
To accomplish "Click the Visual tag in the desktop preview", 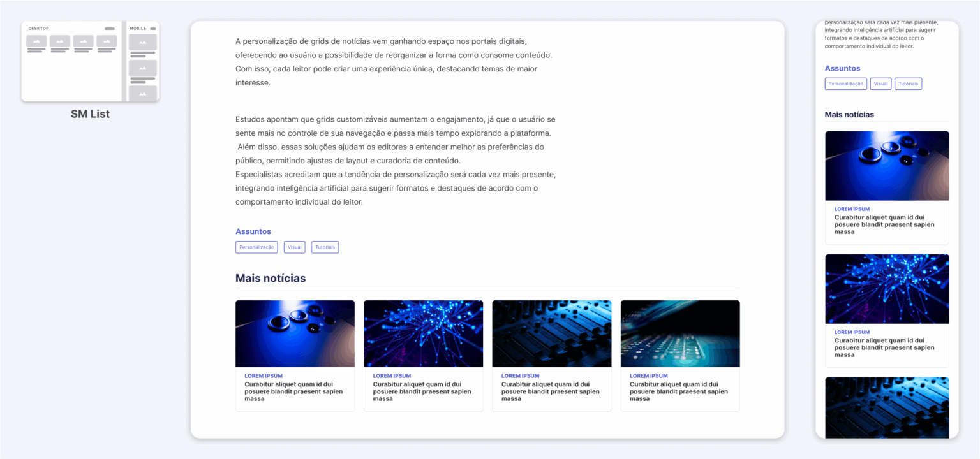I will pyautogui.click(x=295, y=247).
